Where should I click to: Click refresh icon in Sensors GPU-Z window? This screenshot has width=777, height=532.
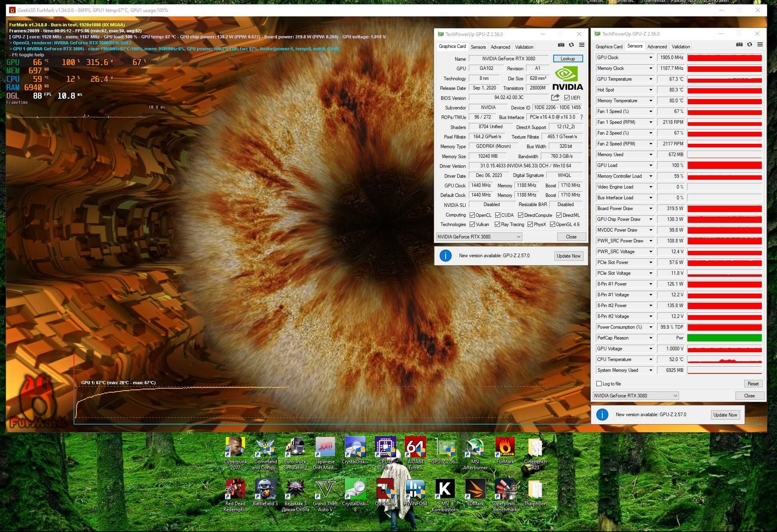(749, 45)
